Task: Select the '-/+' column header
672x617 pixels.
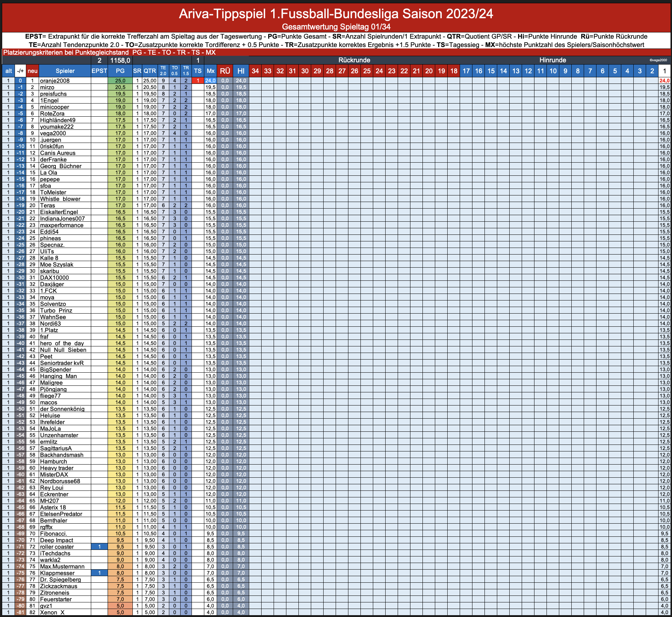Action: click(x=20, y=71)
